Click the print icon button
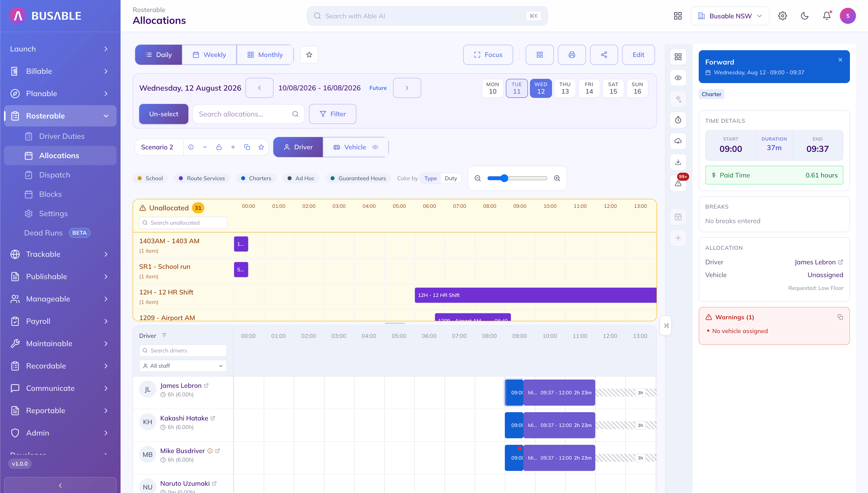 (572, 54)
